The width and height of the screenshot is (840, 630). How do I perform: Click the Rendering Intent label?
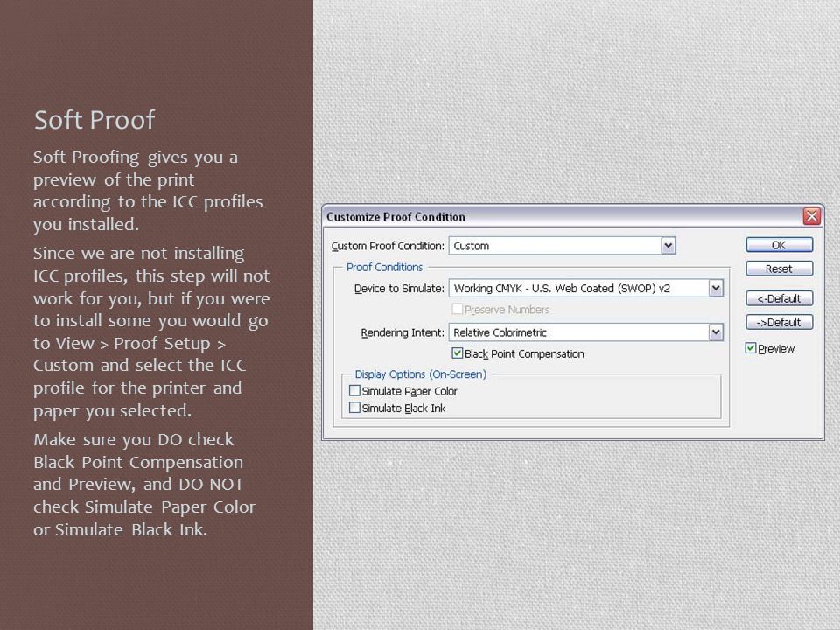click(x=402, y=332)
